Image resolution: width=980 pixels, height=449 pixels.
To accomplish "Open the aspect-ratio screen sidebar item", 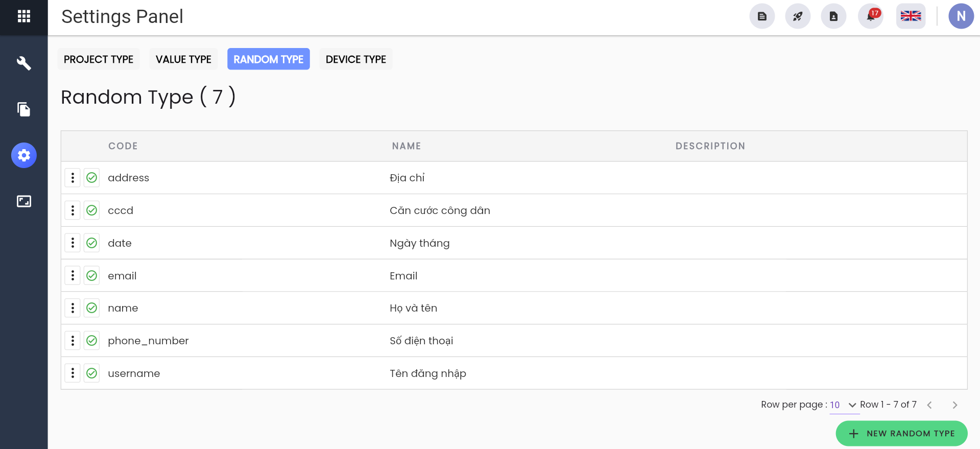I will (24, 201).
